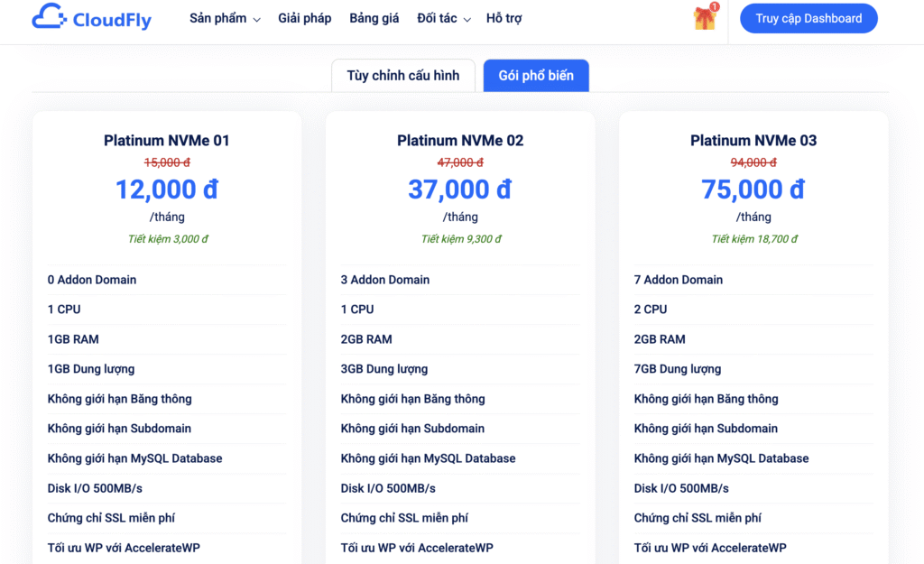Click the Truy cập Dashboard button
Viewport: 924px width, 564px height.
tap(808, 18)
